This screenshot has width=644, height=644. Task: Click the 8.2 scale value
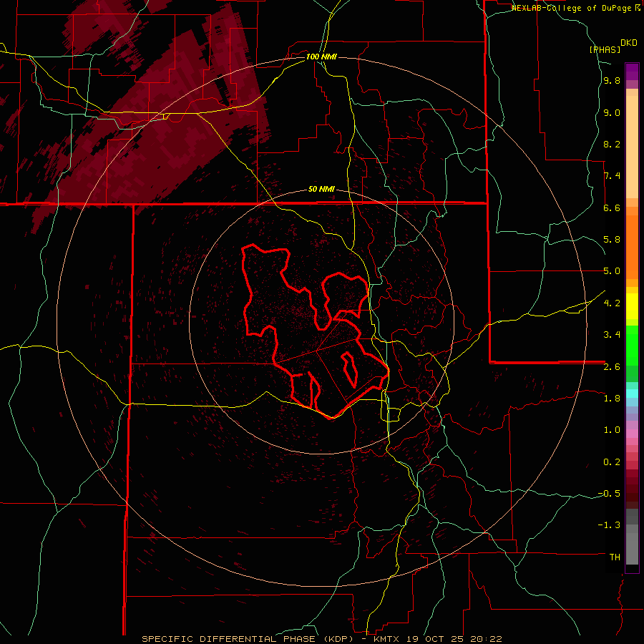point(612,144)
